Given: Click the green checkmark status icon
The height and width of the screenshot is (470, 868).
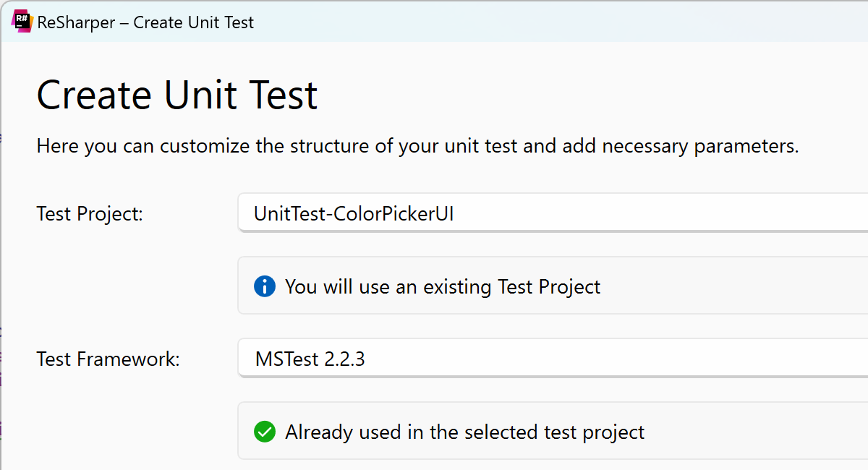Looking at the screenshot, I should tap(265, 432).
